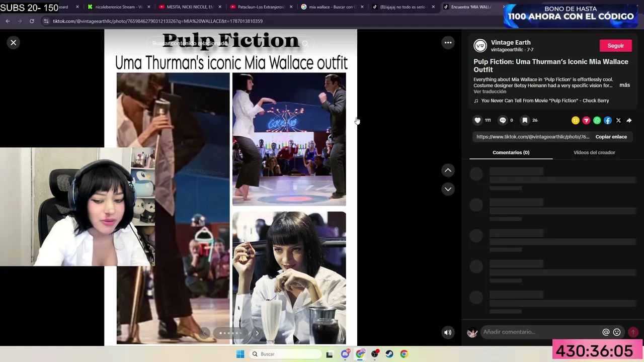Open the three-dot more options menu
644x362 pixels.
(448, 43)
